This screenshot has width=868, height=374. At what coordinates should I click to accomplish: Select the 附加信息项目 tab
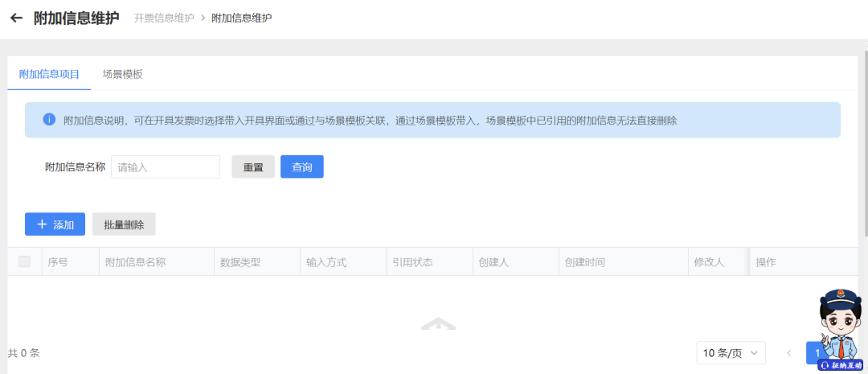[49, 74]
